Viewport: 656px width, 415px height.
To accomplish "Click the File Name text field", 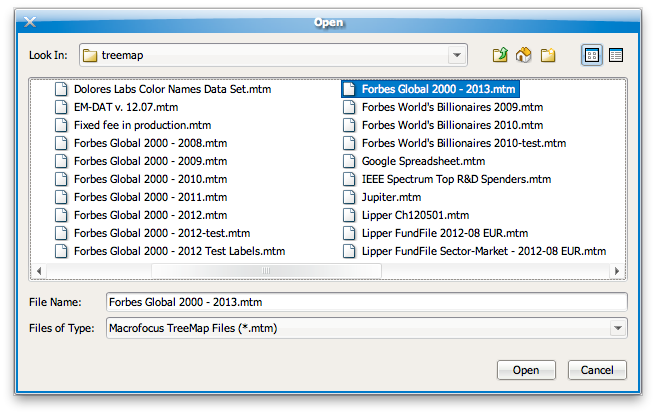I will (365, 302).
